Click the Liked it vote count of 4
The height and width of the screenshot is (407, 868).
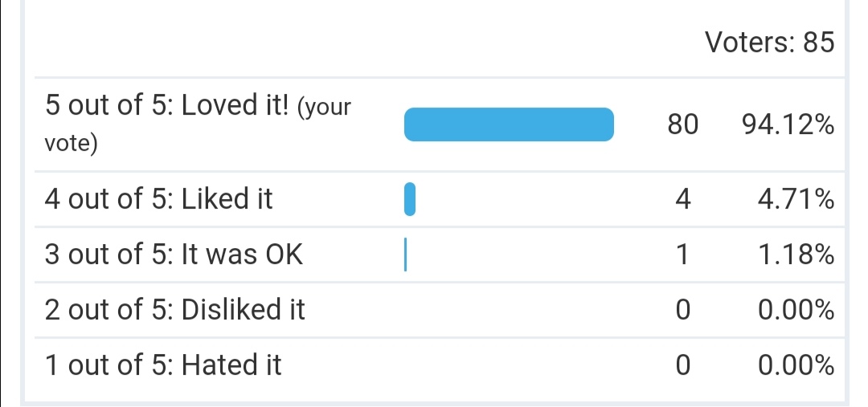(x=682, y=199)
